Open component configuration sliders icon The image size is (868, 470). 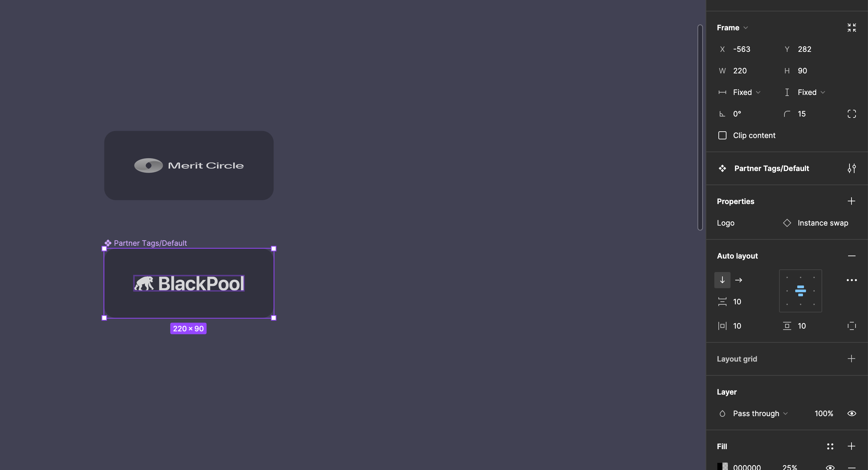pyautogui.click(x=851, y=168)
